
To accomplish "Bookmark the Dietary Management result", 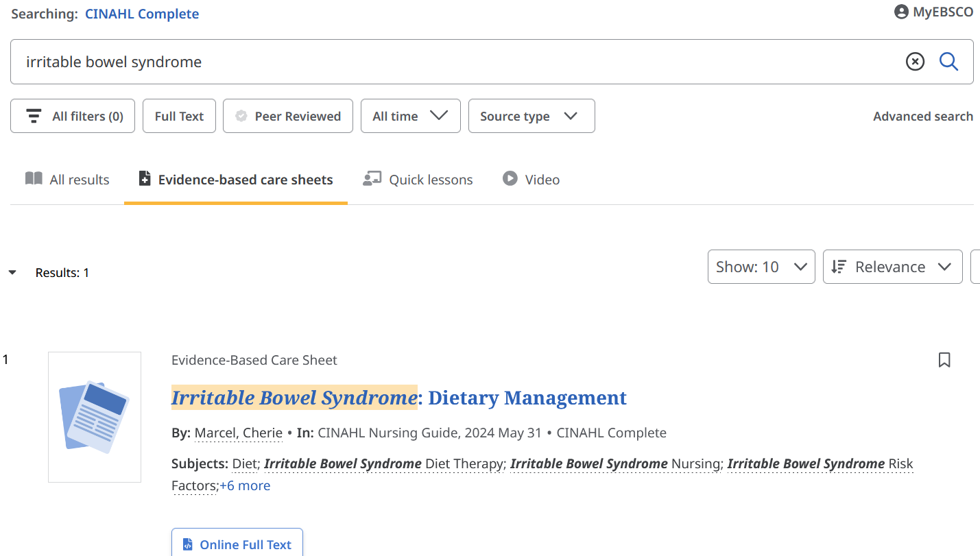I will pos(944,360).
